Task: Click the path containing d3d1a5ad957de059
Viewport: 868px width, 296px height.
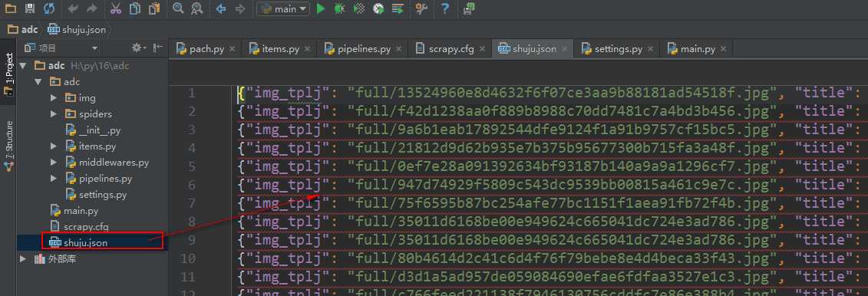Action: 563,277
